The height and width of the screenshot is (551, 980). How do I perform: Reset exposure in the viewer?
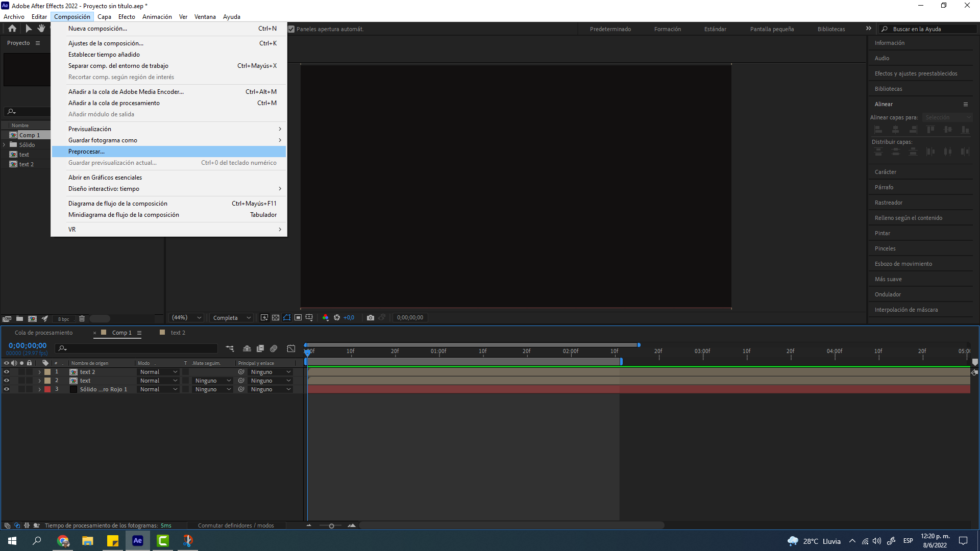pos(337,317)
